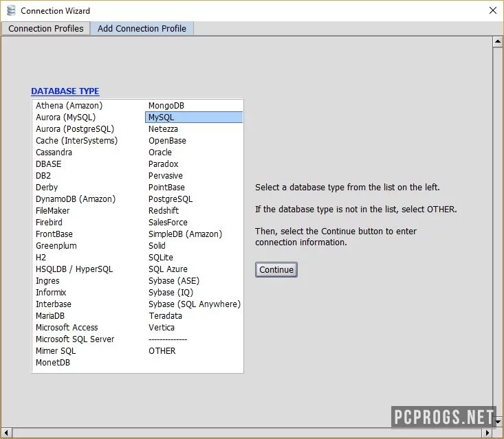The image size is (504, 439).
Task: Select Microsoft Access database type
Action: coord(67,328)
